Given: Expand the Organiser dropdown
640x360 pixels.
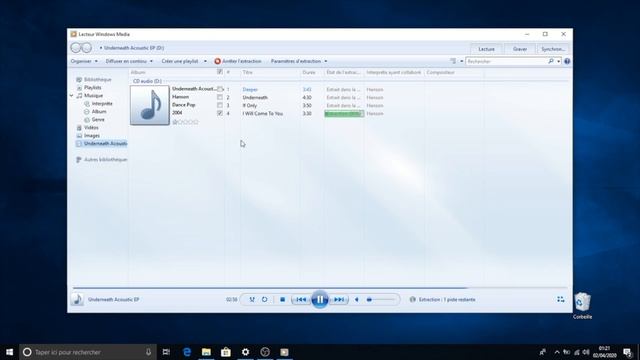Looking at the screenshot, I should 84,61.
